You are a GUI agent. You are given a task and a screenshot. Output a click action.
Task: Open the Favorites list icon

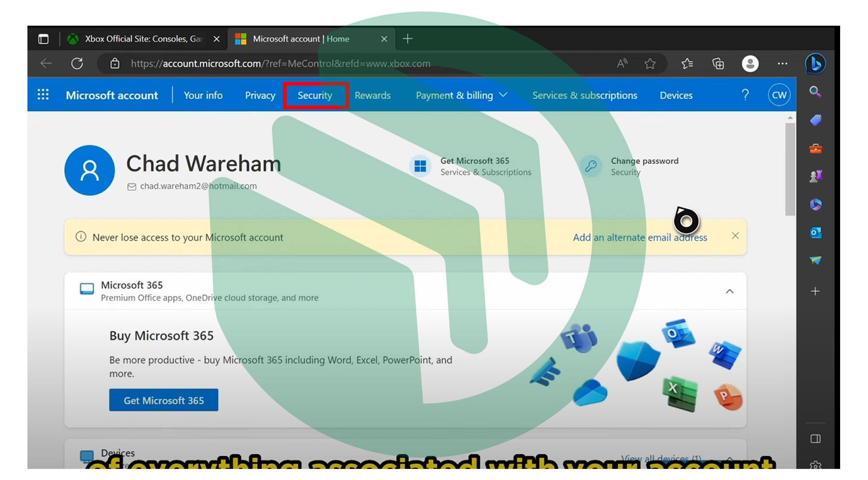tap(687, 64)
